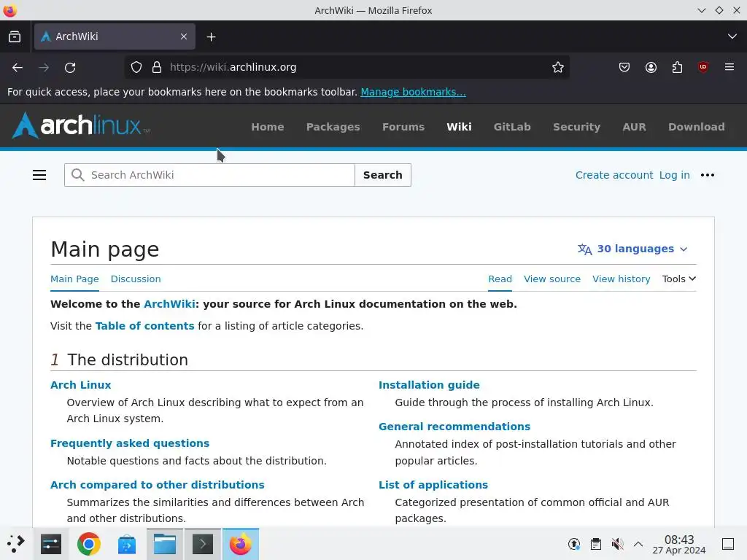This screenshot has height=560, width=747.
Task: Open the Firefox View icon left of tabs
Action: [x=15, y=36]
